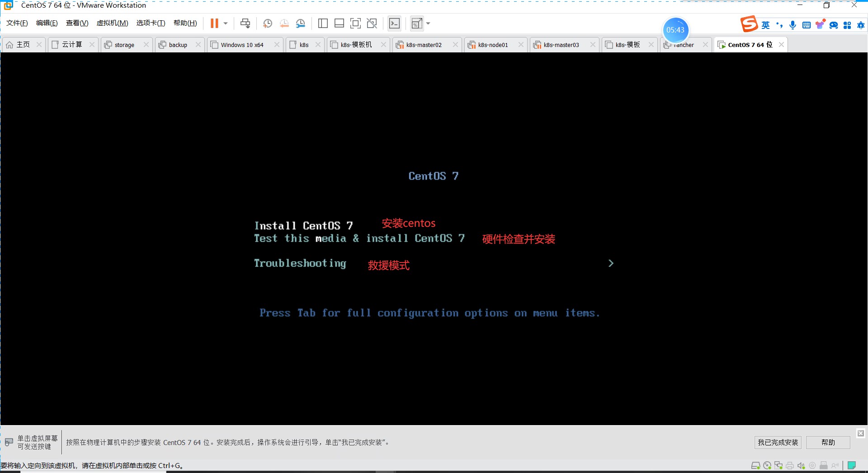Viewport: 868px width, 473px height.
Task: Activate Sogou voice input microphone
Action: click(x=793, y=25)
